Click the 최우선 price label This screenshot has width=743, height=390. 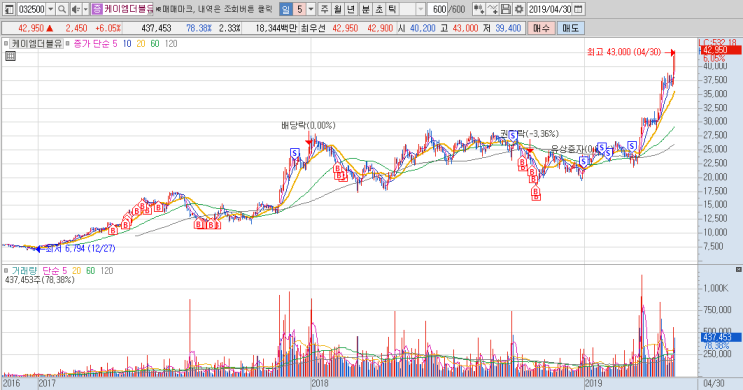click(313, 28)
